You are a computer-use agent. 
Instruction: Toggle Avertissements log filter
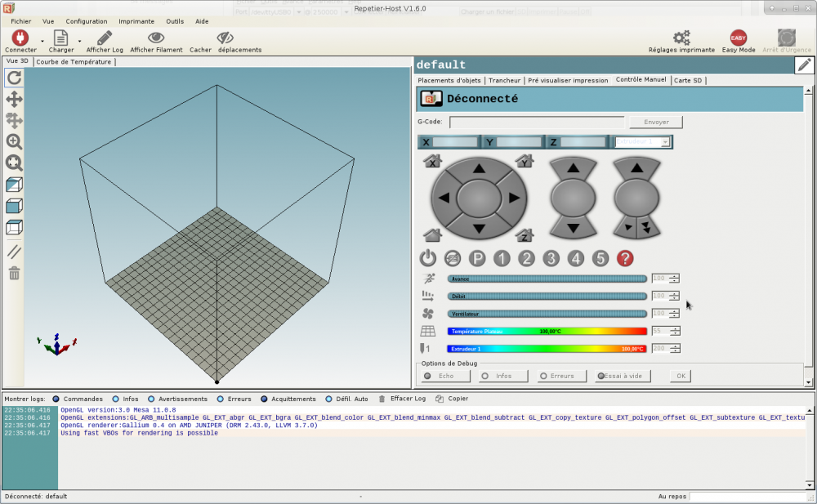point(177,399)
